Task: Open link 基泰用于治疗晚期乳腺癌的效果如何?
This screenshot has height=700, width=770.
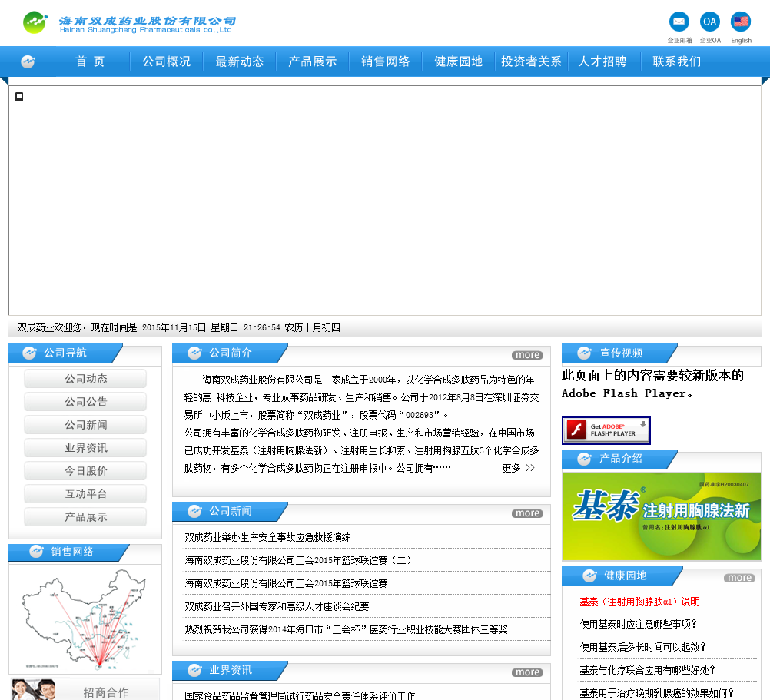Action: click(657, 693)
